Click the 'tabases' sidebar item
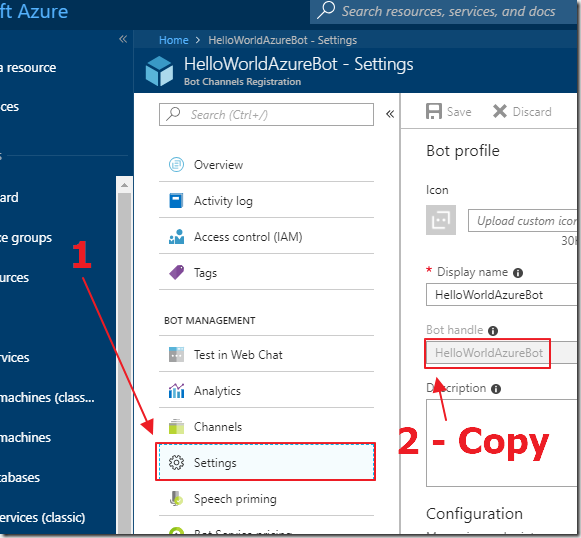581x538 pixels. [20, 477]
